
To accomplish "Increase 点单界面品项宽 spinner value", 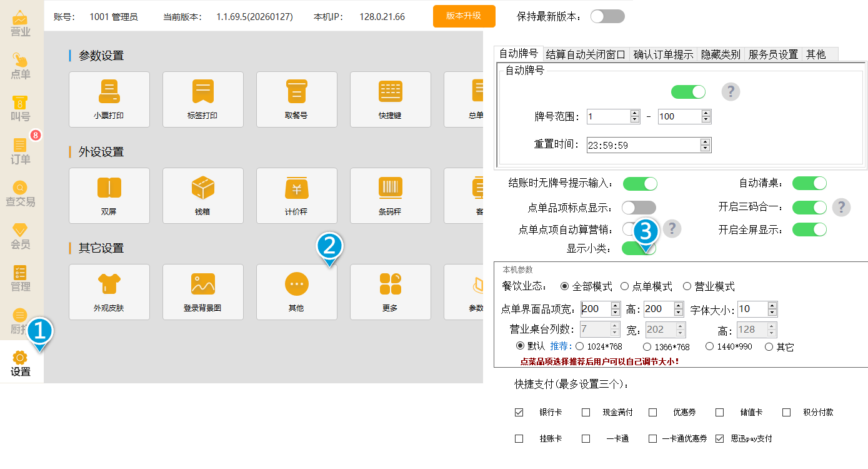I will (616, 306).
